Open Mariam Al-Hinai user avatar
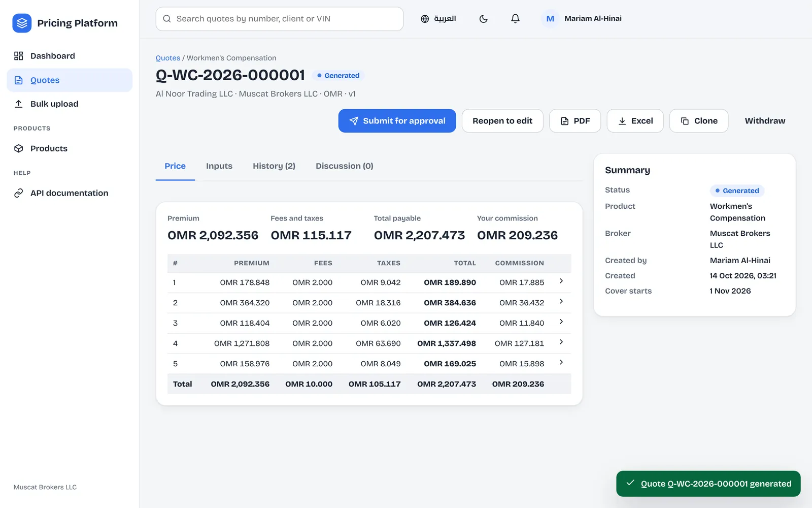The image size is (812, 508). (550, 19)
